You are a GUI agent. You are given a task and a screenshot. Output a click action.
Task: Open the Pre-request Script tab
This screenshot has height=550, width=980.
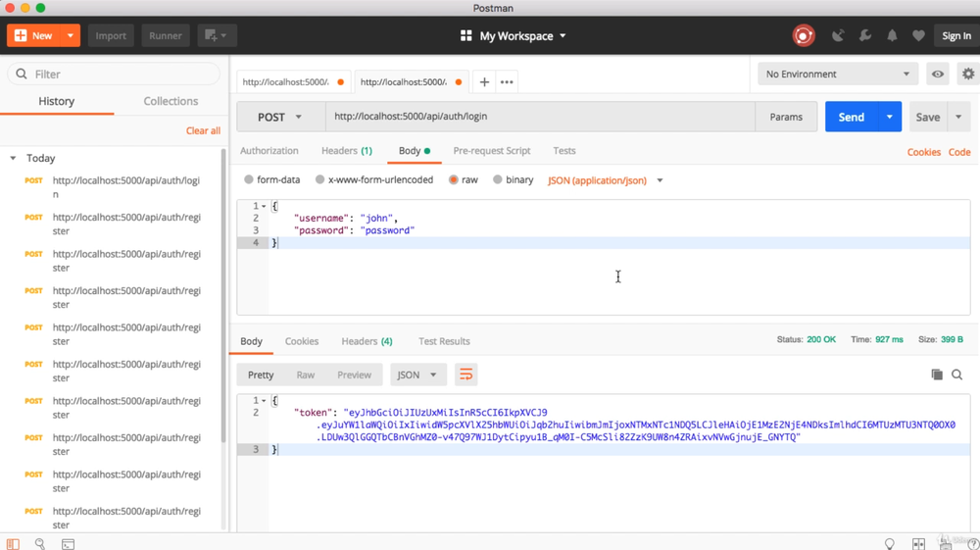491,151
